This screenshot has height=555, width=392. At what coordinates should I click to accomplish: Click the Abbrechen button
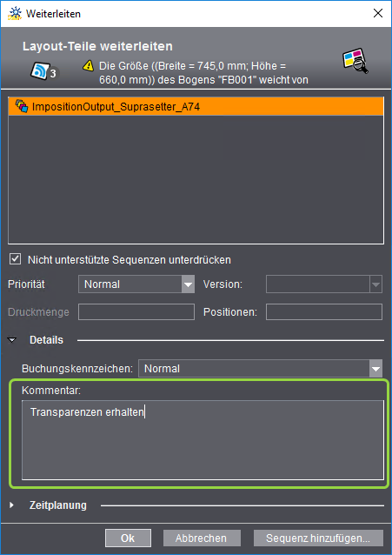[202, 538]
